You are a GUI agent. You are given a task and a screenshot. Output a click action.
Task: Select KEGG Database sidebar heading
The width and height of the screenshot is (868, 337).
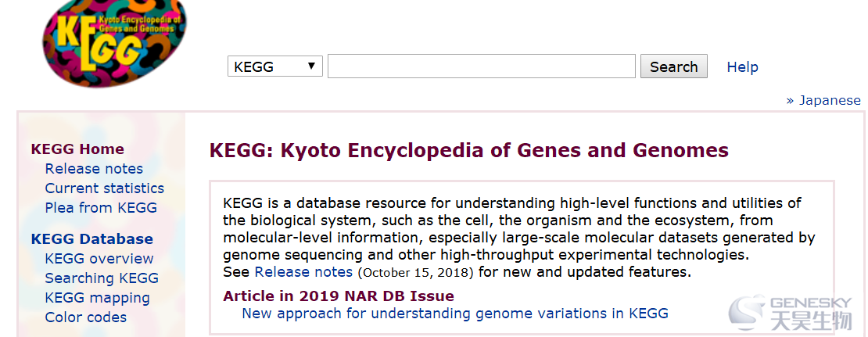point(92,239)
